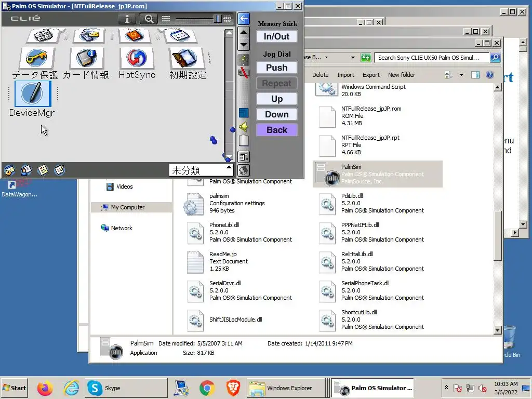The height and width of the screenshot is (399, 532).
Task: Click Delete in Explorer toolbar
Action: coord(320,75)
